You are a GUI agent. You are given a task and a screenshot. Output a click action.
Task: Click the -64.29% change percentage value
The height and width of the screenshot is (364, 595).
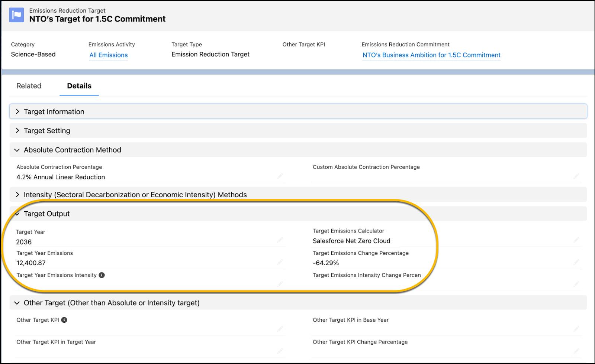[326, 263]
